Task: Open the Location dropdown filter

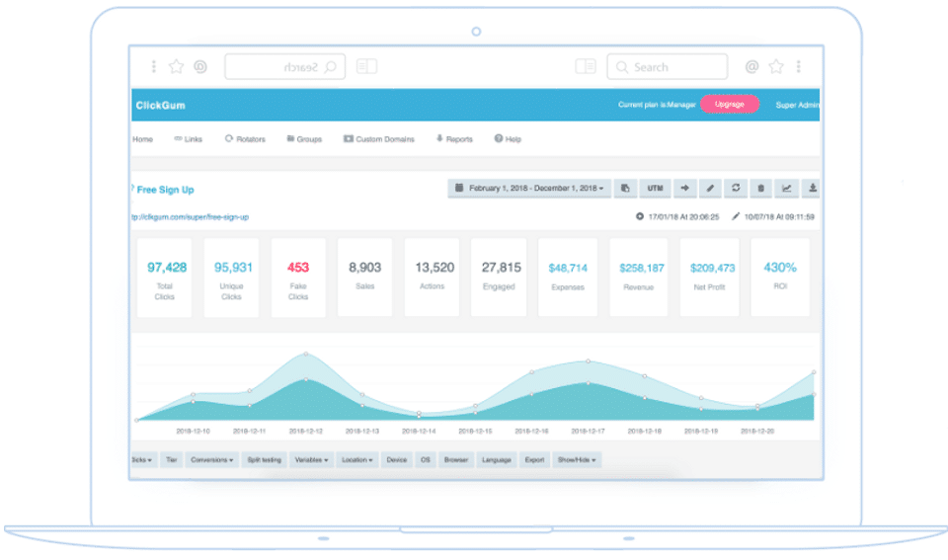Action: click(x=356, y=460)
